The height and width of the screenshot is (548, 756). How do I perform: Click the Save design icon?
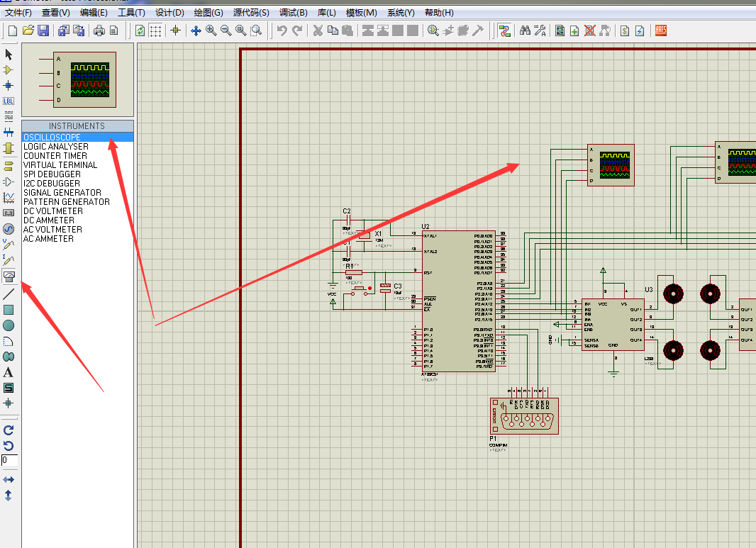[43, 30]
